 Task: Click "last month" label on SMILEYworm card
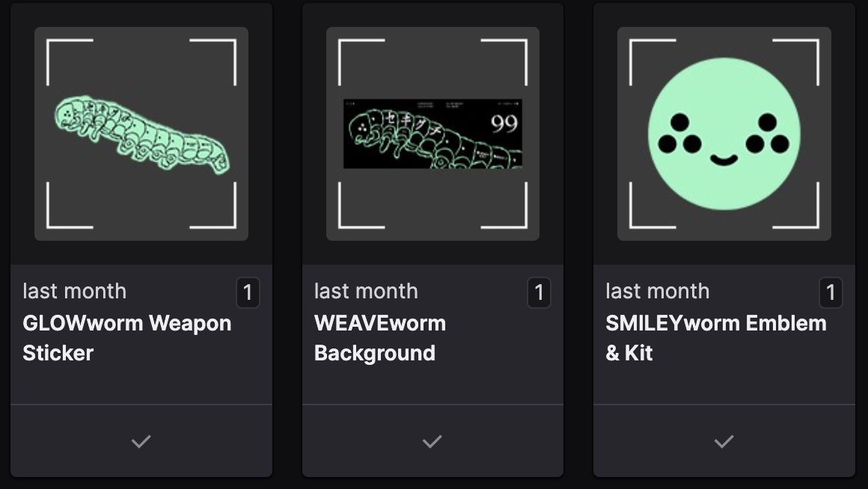(x=657, y=291)
